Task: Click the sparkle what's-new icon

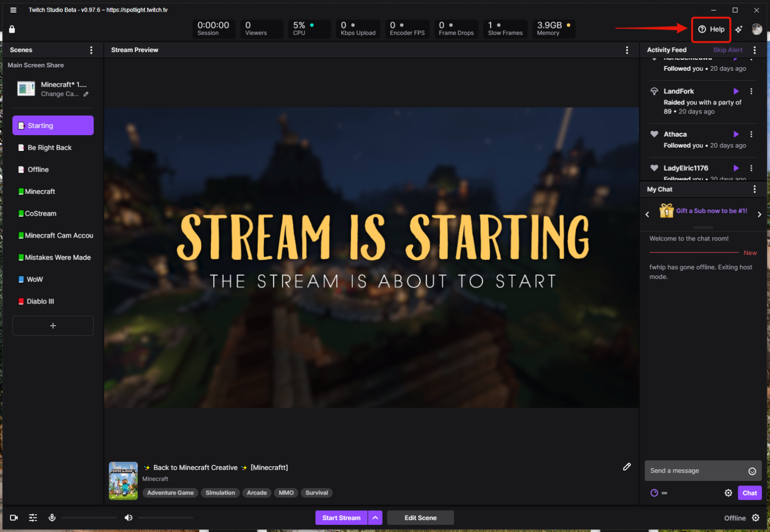Action: pos(739,29)
